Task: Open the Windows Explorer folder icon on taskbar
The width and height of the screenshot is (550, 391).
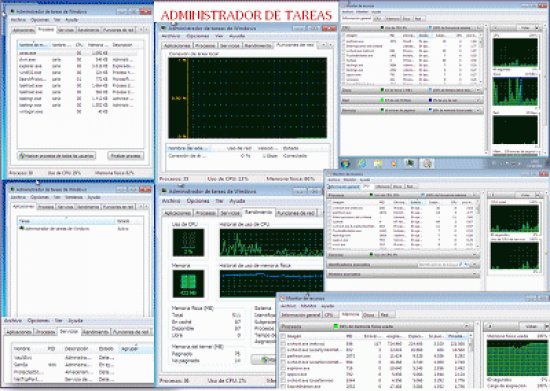Action: [x=378, y=164]
